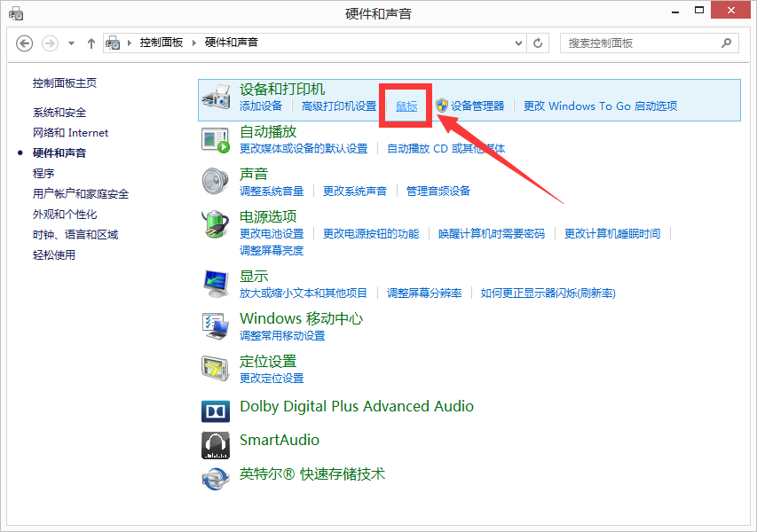757x532 pixels.
Task: Click 调整系统音量
Action: pyautogui.click(x=272, y=191)
